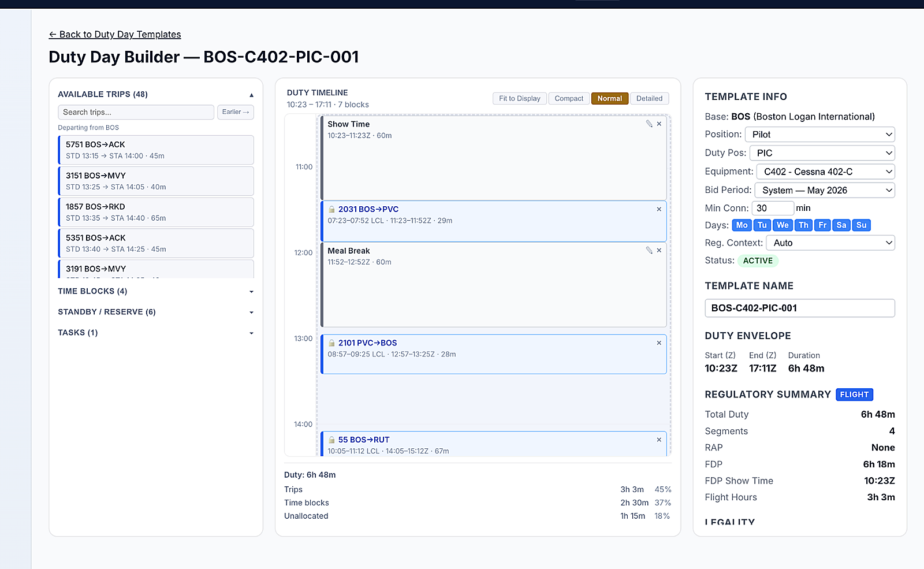Edit the Meal Break block pencil icon
Image resolution: width=924 pixels, height=569 pixels.
(x=649, y=250)
